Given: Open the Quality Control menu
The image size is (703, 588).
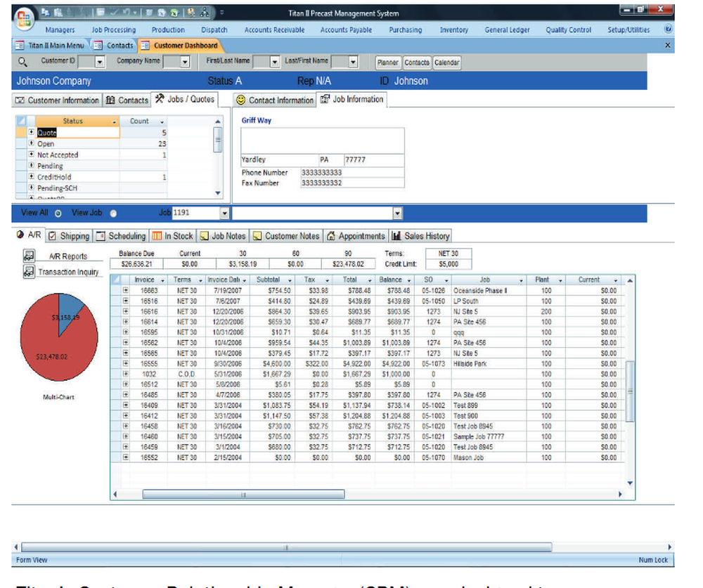Looking at the screenshot, I should [x=568, y=30].
